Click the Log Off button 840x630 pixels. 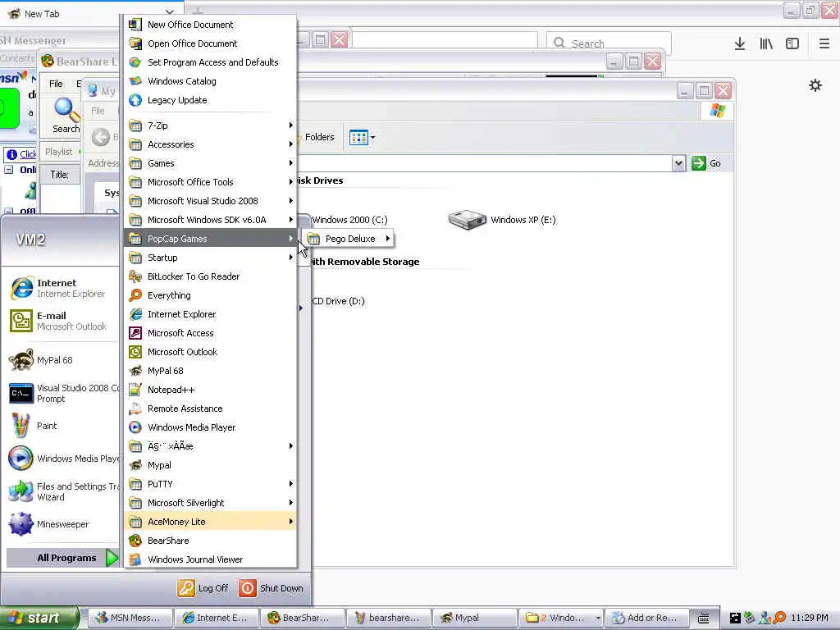[x=203, y=588]
